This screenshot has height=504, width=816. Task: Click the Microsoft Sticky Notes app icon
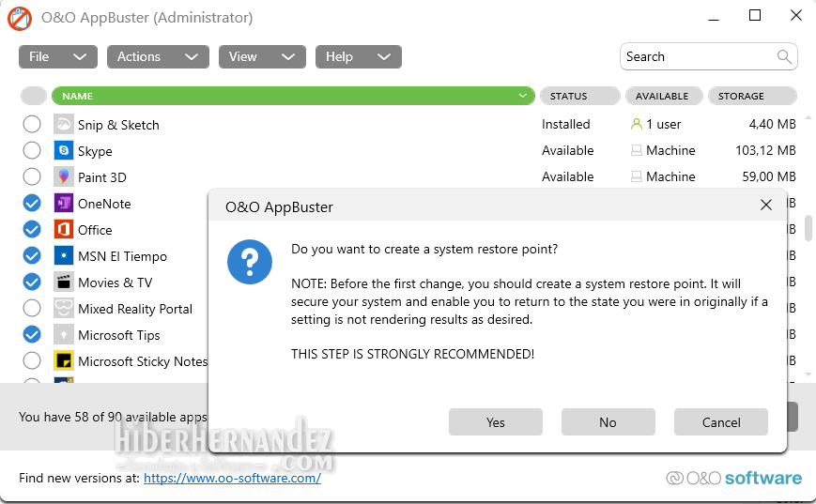pos(64,361)
